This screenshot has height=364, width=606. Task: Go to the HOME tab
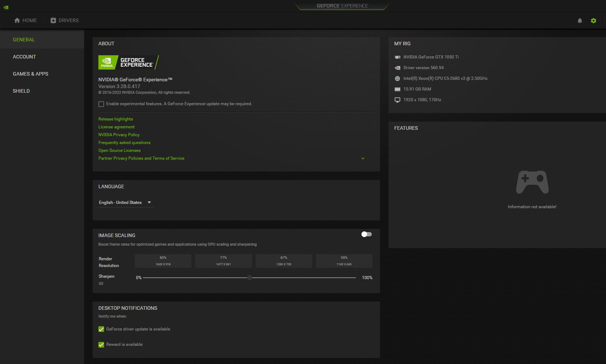pos(25,20)
